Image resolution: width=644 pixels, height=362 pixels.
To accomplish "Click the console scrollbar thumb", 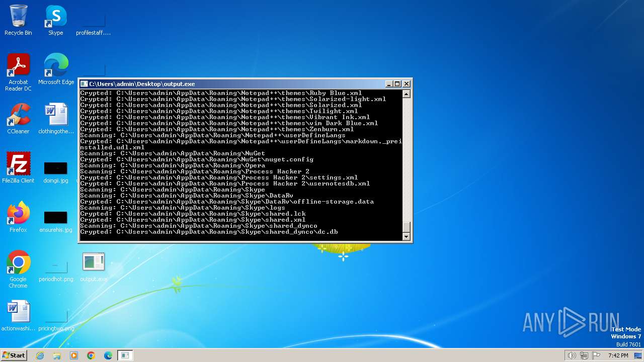I will (x=407, y=226).
